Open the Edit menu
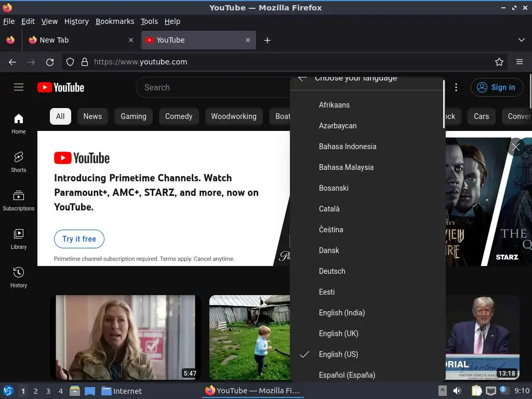532x399 pixels. [28, 21]
